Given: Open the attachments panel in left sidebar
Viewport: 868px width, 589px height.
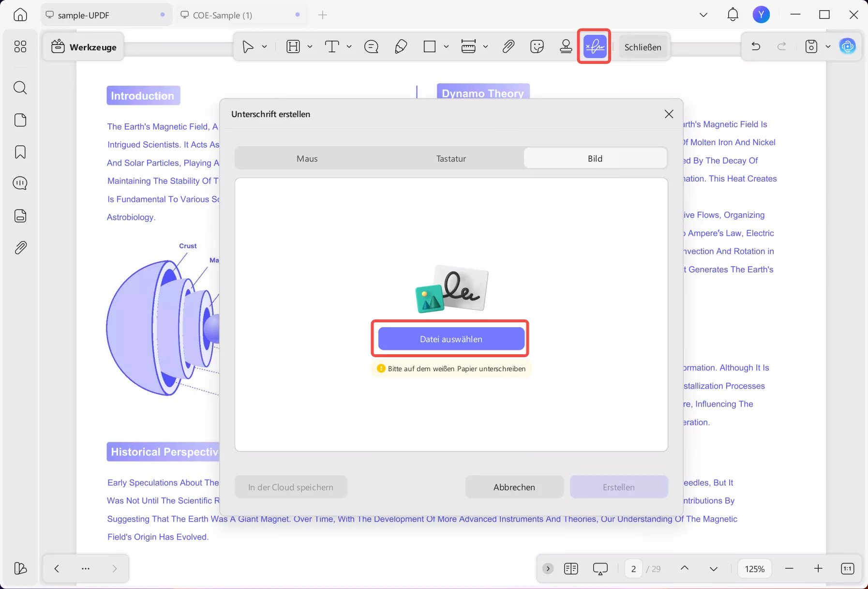Looking at the screenshot, I should tap(20, 248).
